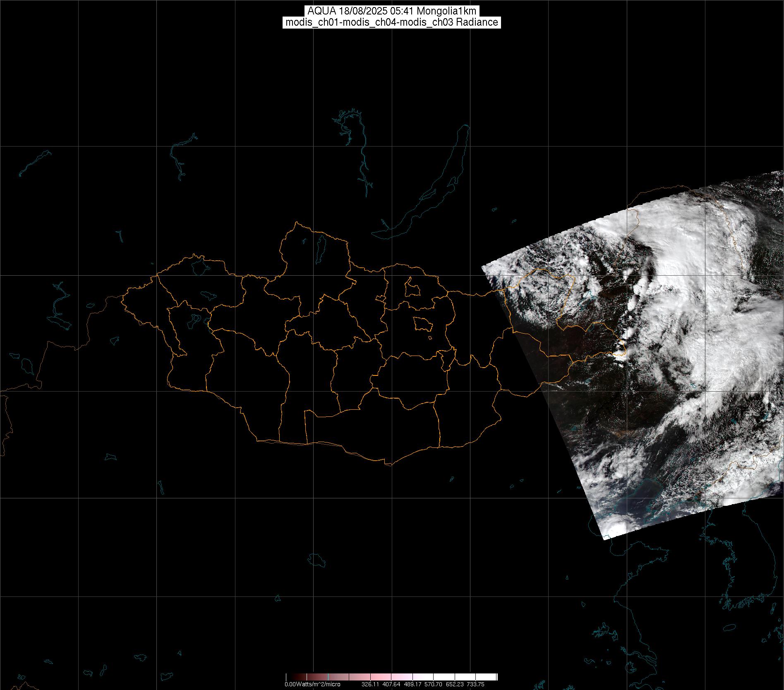Click the southernmost tip of Mongolia's border
This screenshot has width=784, height=690.
click(x=389, y=465)
